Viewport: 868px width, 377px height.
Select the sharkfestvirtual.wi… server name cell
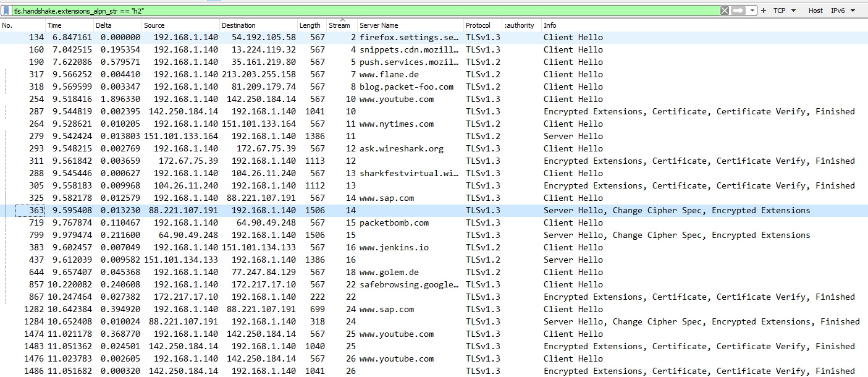pos(409,173)
